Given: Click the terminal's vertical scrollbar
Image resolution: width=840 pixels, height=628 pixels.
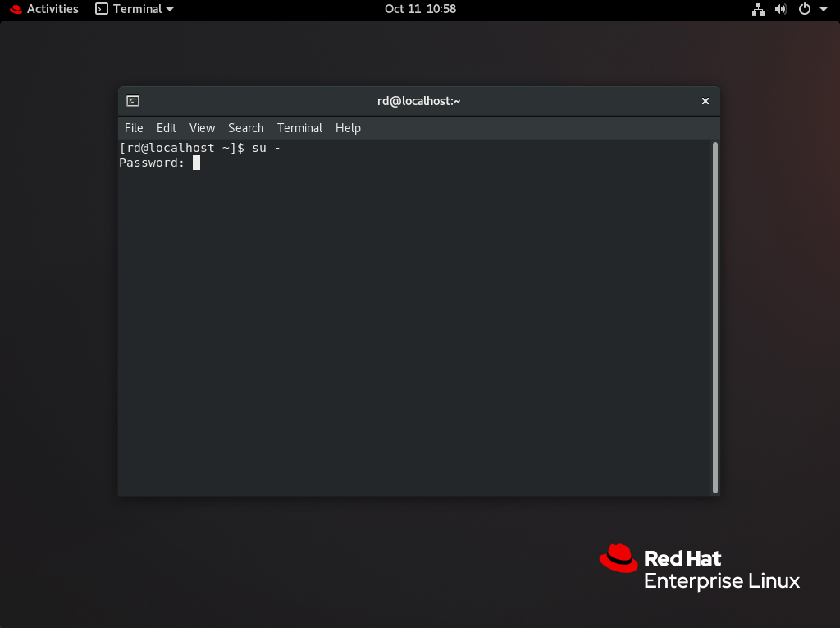Looking at the screenshot, I should (x=715, y=317).
